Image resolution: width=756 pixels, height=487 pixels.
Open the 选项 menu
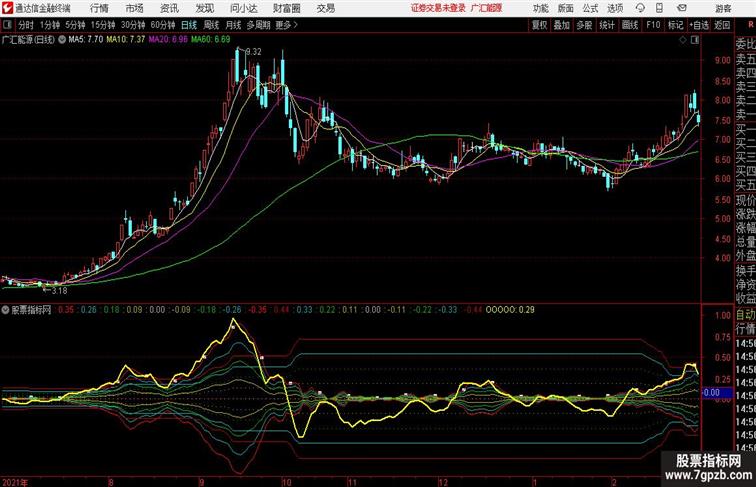tap(615, 8)
